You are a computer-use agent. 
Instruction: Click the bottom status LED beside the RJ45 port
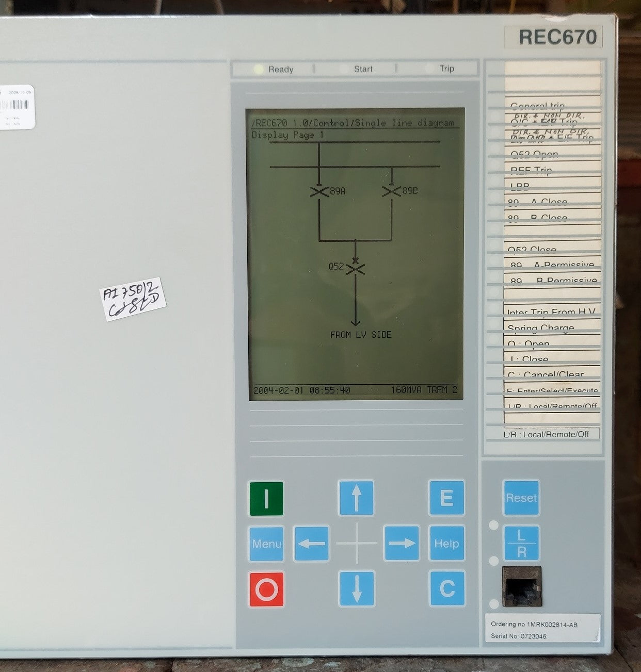coord(494,603)
